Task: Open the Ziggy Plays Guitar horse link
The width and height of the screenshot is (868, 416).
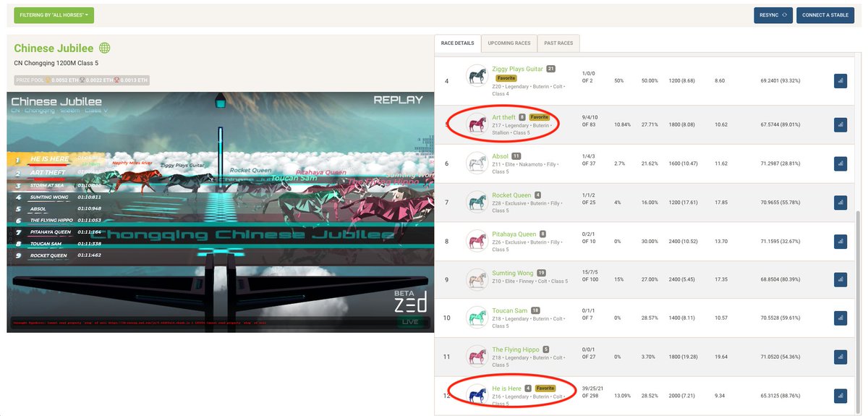Action: pyautogui.click(x=517, y=69)
